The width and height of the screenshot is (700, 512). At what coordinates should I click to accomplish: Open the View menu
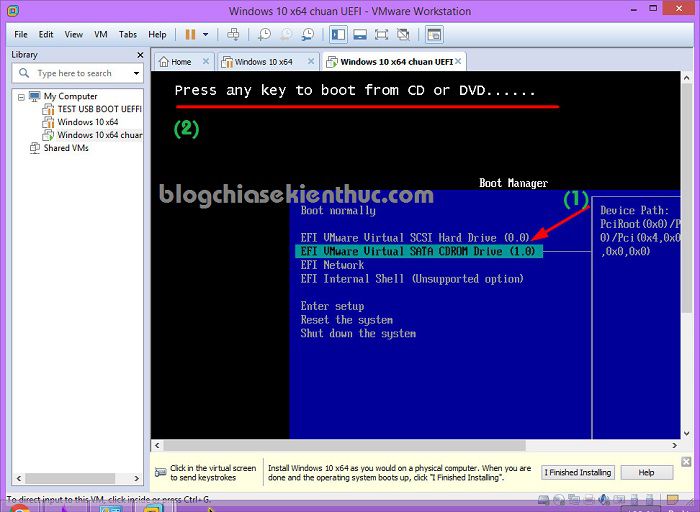click(x=73, y=34)
